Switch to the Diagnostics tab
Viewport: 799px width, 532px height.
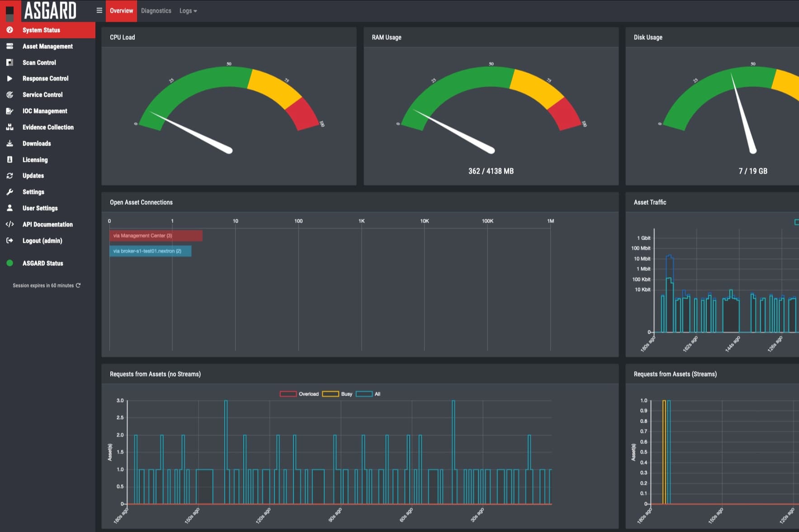tap(156, 11)
